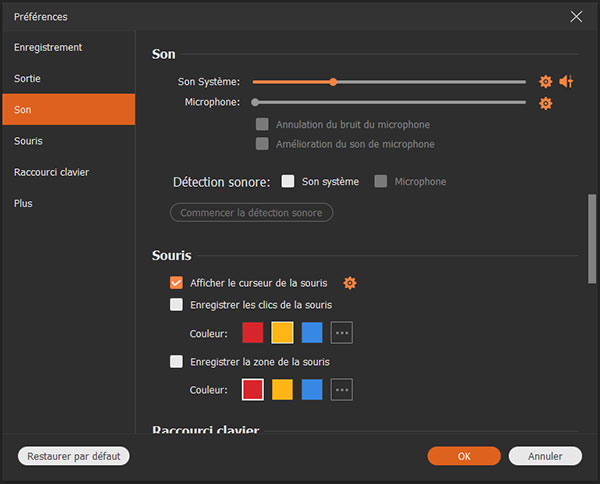This screenshot has height=484, width=600.
Task: Open the Sortie settings tab
Action: [28, 78]
